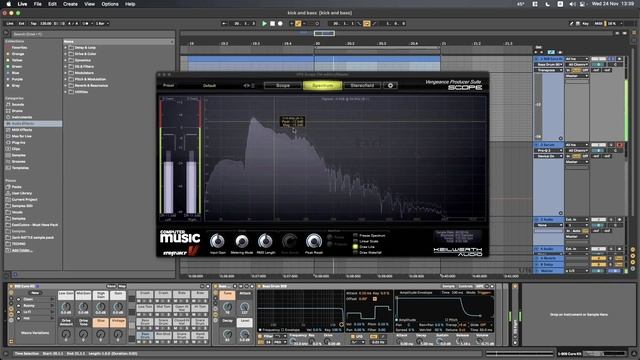
Task: Open the Create menu
Action: tap(70, 4)
